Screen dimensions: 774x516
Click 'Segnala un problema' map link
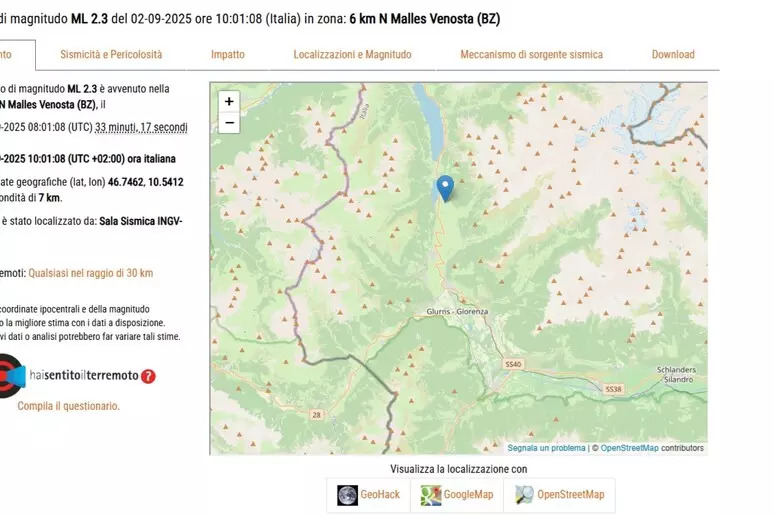click(546, 448)
